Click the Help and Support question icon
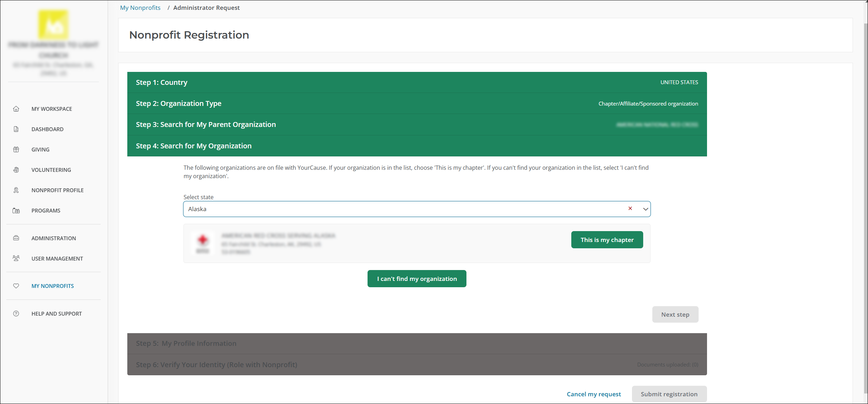The height and width of the screenshot is (404, 868). 16,314
